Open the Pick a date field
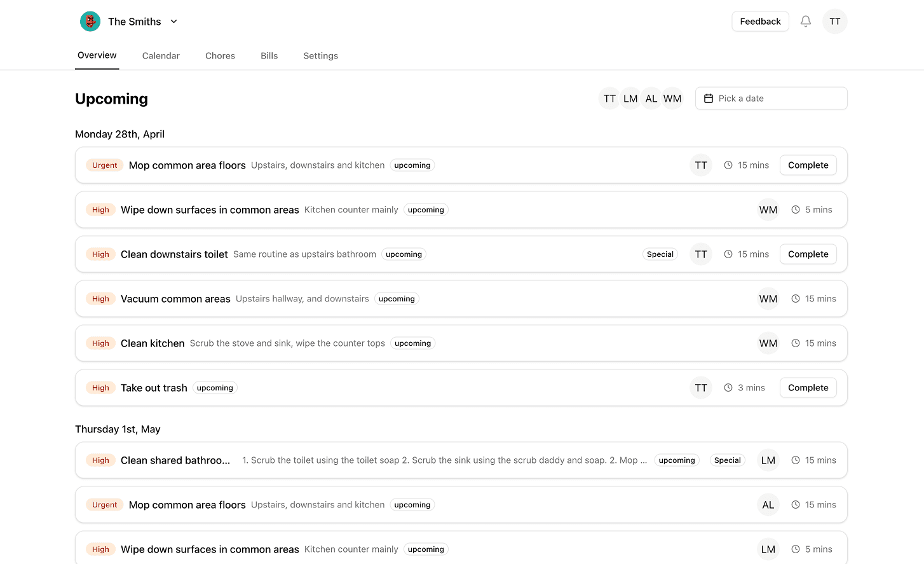 (771, 99)
